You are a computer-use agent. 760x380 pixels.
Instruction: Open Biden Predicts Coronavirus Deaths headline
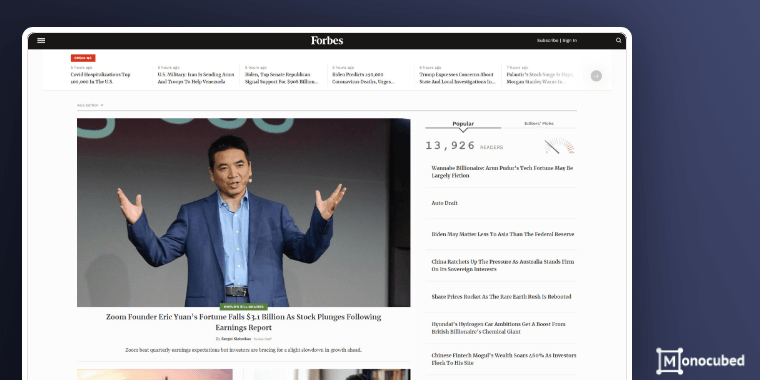click(364, 79)
